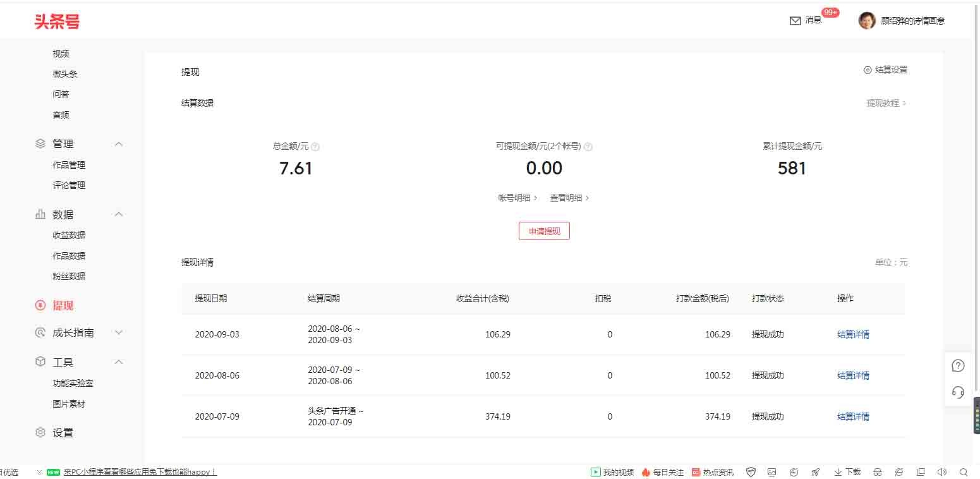Click the 设置 gear icon in sidebar
The height and width of the screenshot is (479, 980).
pyautogui.click(x=40, y=432)
